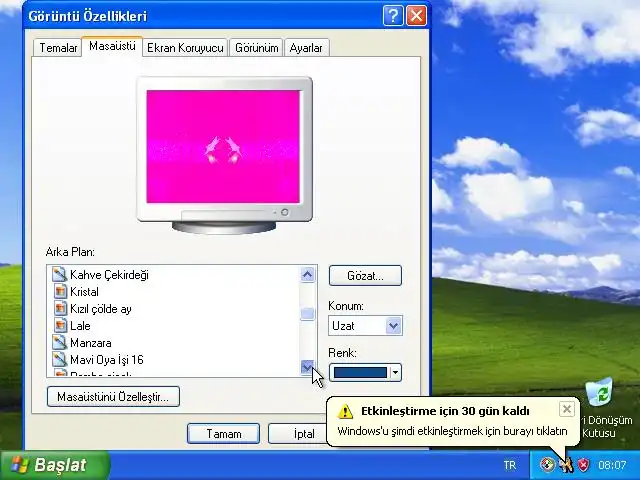Viewport: 640px width, 480px height.
Task: Switch to the Görünüm tab
Action: (256, 48)
